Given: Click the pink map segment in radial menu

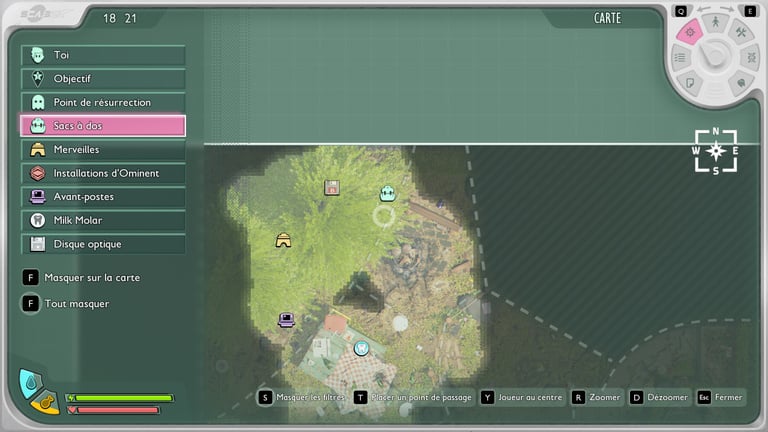Looking at the screenshot, I should 690,32.
